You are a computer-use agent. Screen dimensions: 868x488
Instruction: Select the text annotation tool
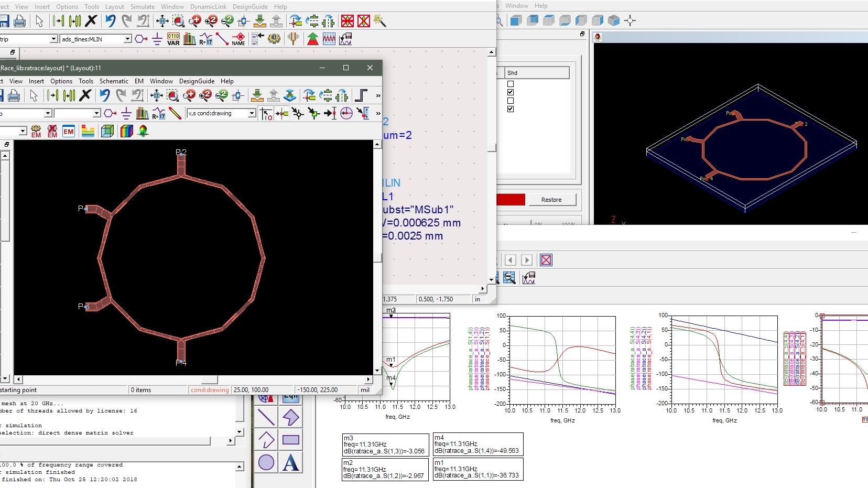291,463
